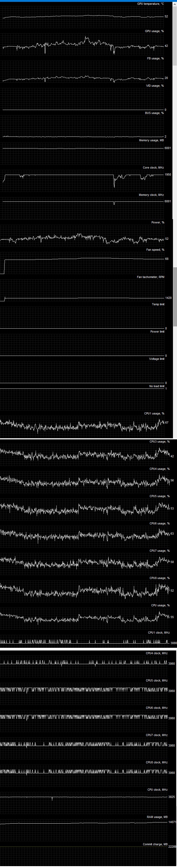This screenshot has width=177, height=868.
Task: Select the RAM usage MB graph
Action: coord(84,823)
